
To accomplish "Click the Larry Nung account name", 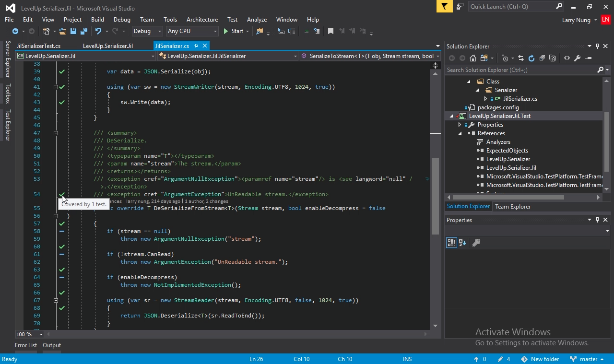I will click(576, 20).
